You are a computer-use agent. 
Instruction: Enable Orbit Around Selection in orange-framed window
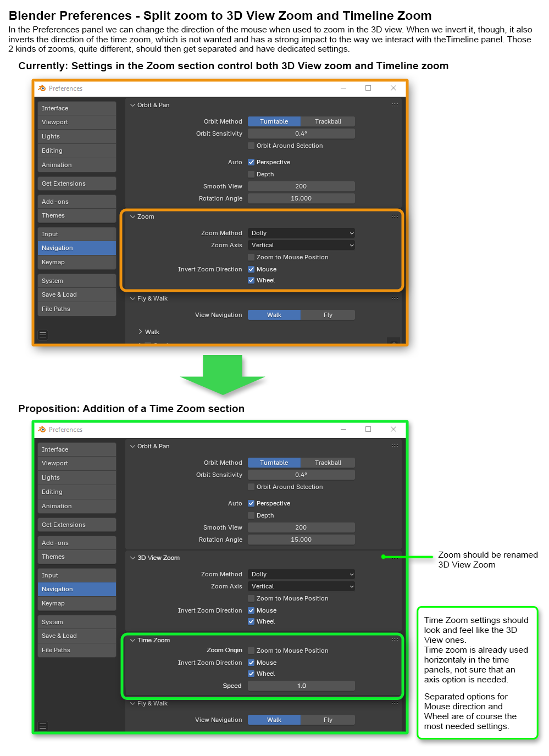251,146
